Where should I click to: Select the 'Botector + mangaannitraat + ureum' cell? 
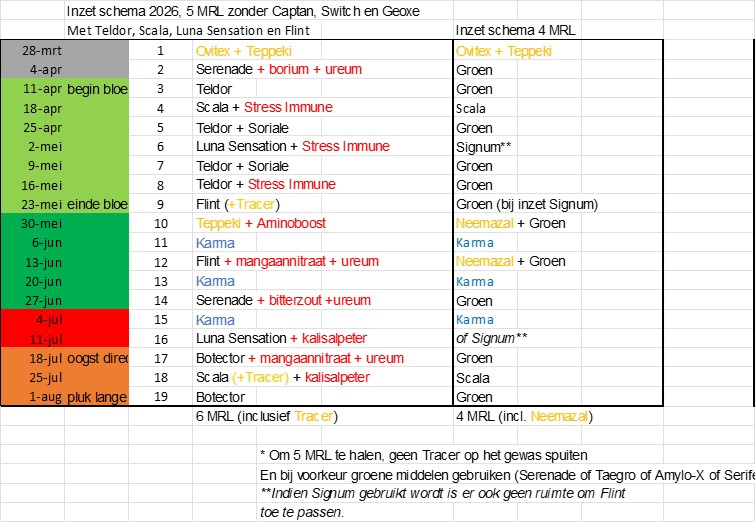click(300, 358)
